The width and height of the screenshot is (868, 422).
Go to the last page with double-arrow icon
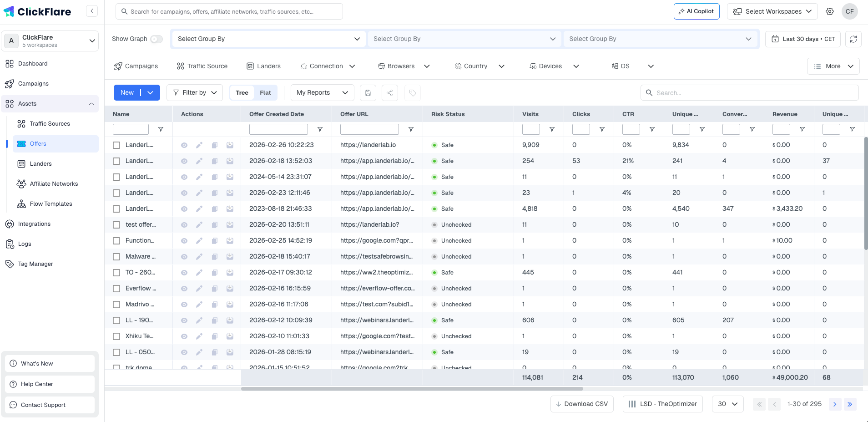point(850,404)
